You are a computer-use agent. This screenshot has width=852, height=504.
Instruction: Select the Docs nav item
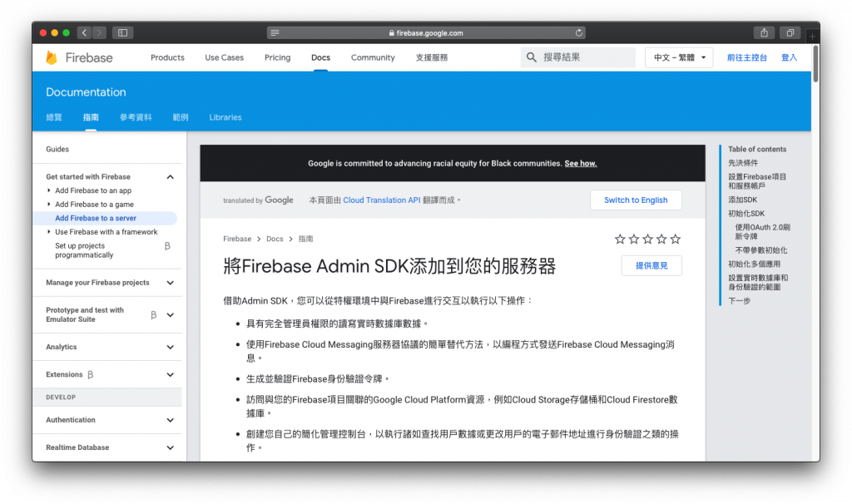pyautogui.click(x=320, y=57)
